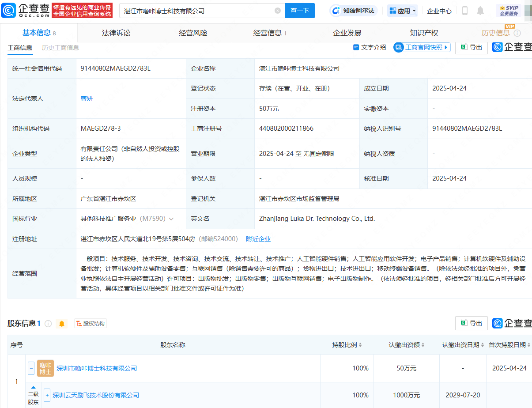The image size is (532, 408).
Task: Open SVIP 会员服务 badge
Action: (508, 11)
